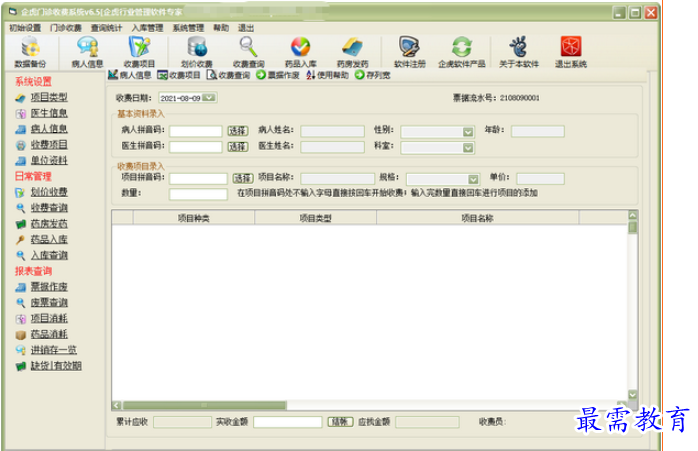Click 收费项目 in secondary toolbar

179,75
